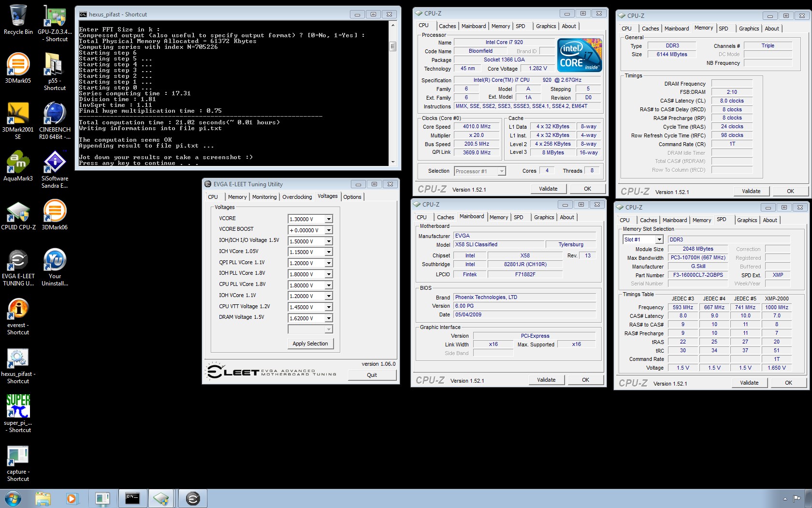Switch to the E-LEET Memory tab
Image resolution: width=812 pixels, height=508 pixels.
click(x=237, y=197)
